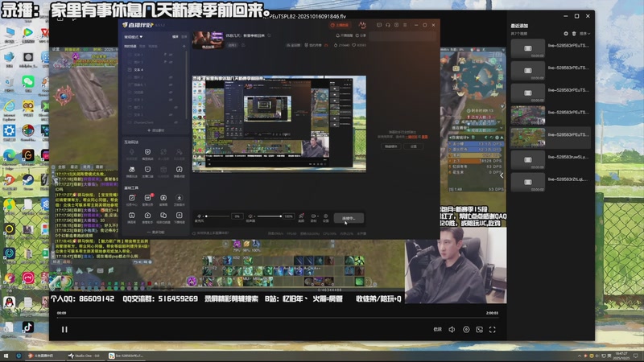This screenshot has width=644, height=362.
Task: Click the first interactive-play icon in the top row
Action: (x=131, y=154)
